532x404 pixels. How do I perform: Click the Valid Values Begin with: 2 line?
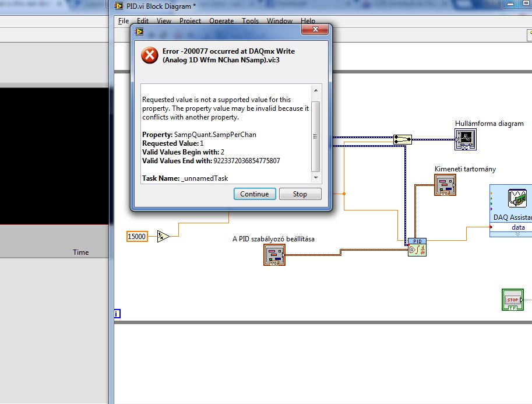[x=183, y=152]
